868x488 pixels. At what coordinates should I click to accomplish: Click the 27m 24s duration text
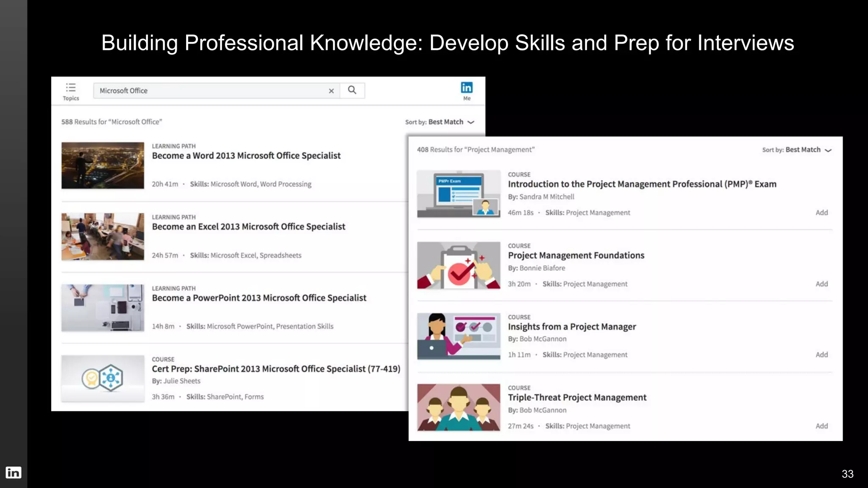pyautogui.click(x=520, y=426)
